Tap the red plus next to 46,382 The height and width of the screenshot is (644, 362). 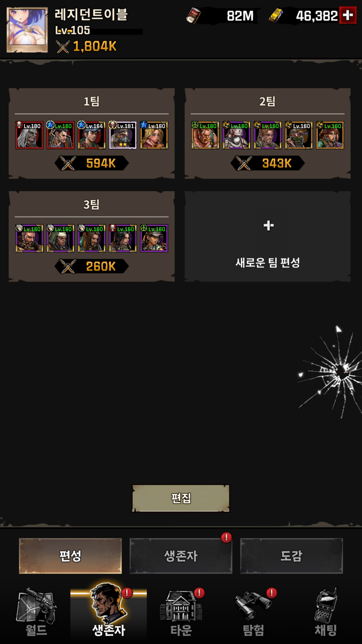click(x=348, y=16)
